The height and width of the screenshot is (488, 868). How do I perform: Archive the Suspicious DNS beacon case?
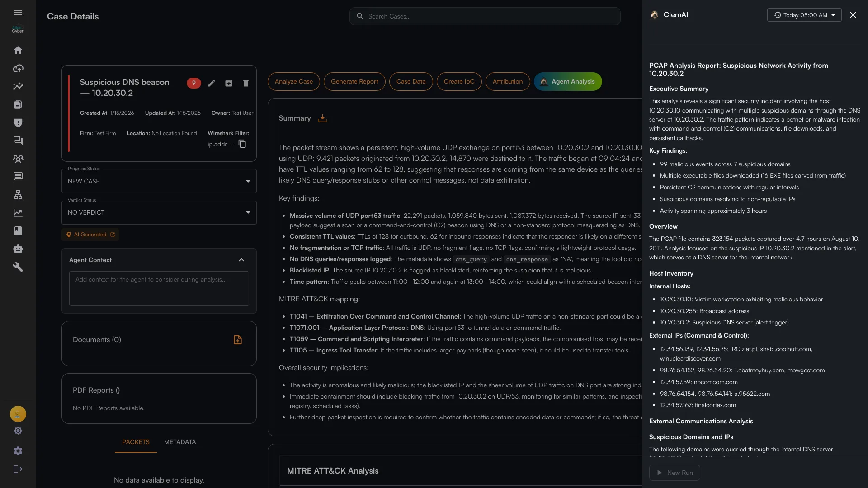(229, 83)
